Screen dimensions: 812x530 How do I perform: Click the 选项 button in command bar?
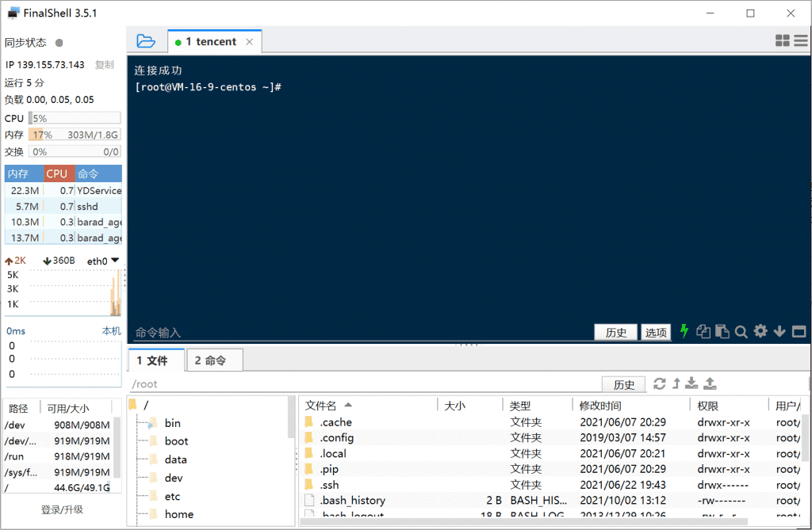(656, 333)
